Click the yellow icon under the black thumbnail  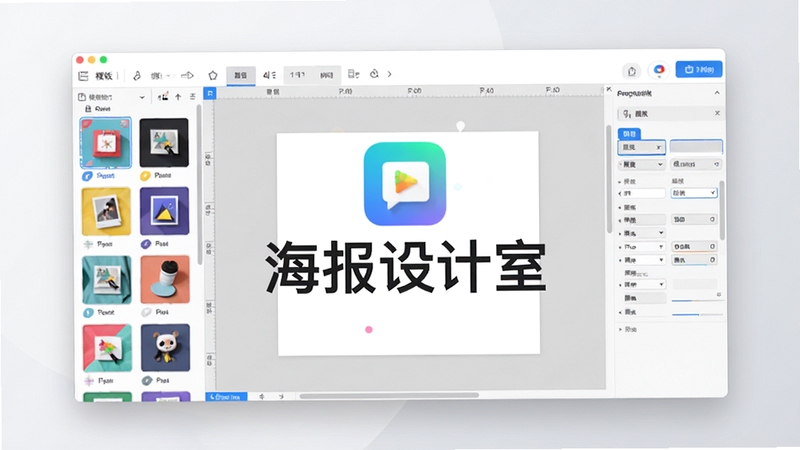coord(145,176)
